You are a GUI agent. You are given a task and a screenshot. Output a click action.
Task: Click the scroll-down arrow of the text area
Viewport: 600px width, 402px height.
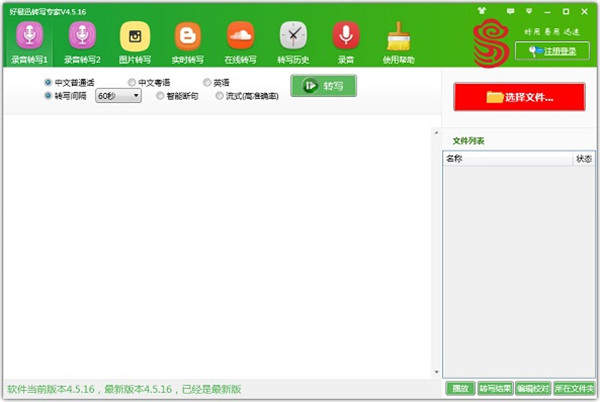click(x=436, y=372)
